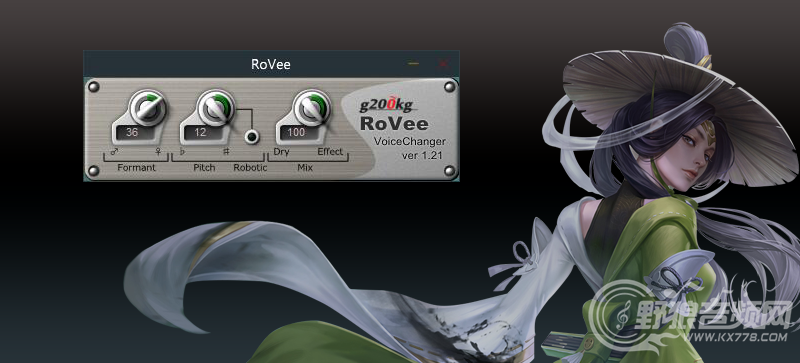The image size is (800, 363).
Task: Minimize the RoVee window
Action: point(413,64)
